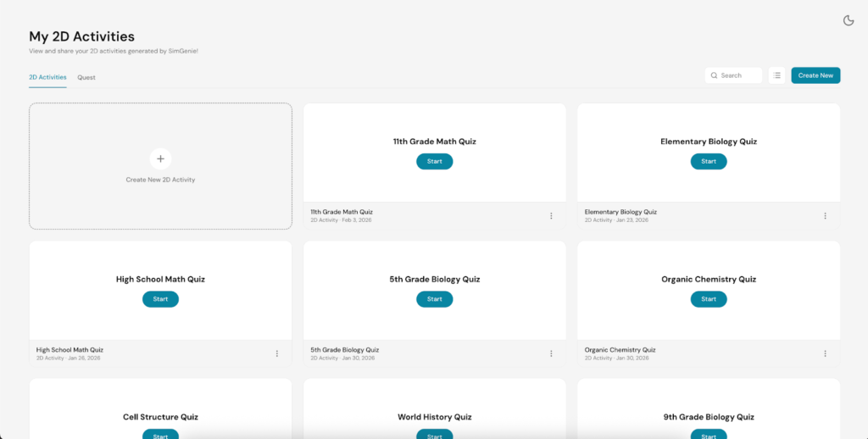Toggle dark mode with the moon icon
Screen dimensions: 868x439
[848, 20]
